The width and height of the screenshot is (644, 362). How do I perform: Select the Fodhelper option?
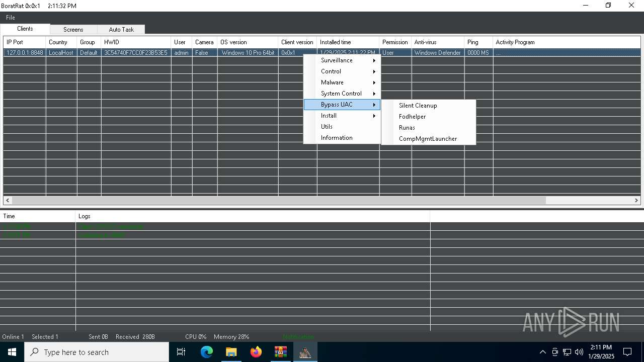pos(429,117)
